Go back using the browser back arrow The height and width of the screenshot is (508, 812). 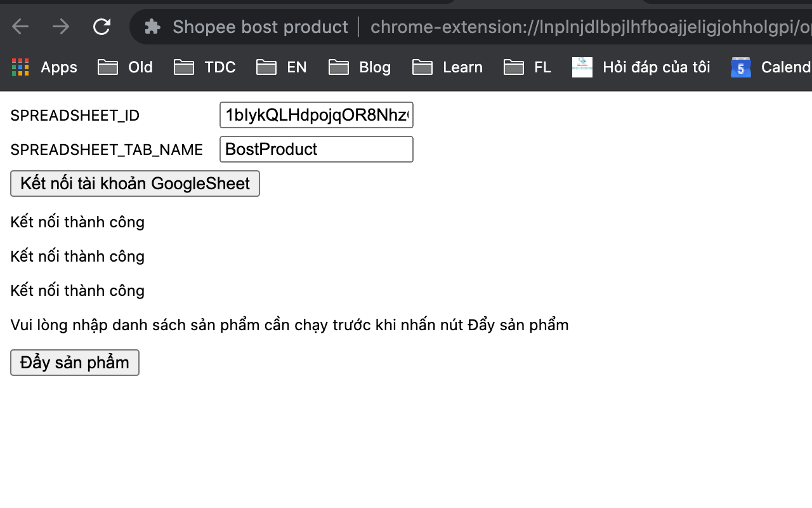point(21,27)
